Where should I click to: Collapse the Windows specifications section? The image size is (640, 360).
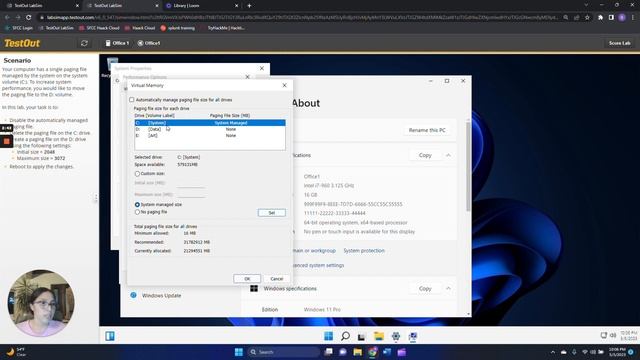(x=448, y=288)
